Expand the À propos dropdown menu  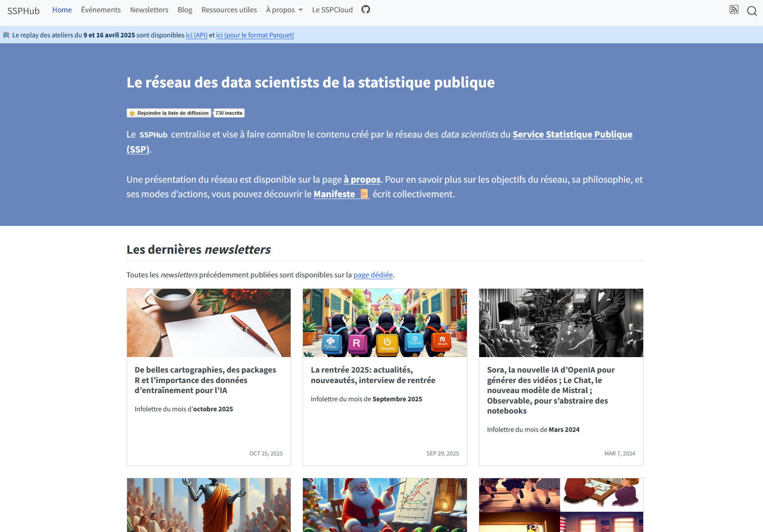(284, 10)
